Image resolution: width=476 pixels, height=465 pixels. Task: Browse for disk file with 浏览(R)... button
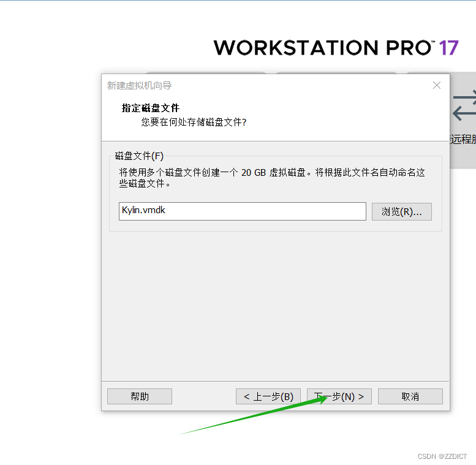[402, 211]
